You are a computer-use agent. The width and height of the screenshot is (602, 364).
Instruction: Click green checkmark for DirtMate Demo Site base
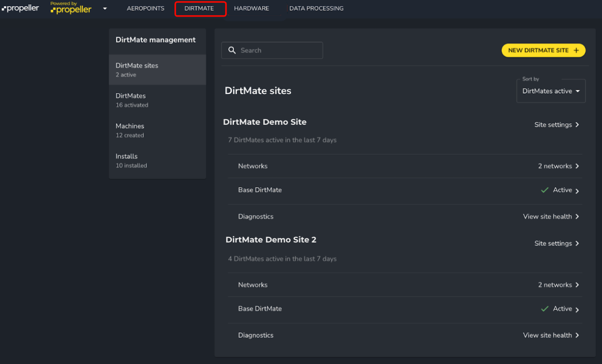click(x=544, y=190)
